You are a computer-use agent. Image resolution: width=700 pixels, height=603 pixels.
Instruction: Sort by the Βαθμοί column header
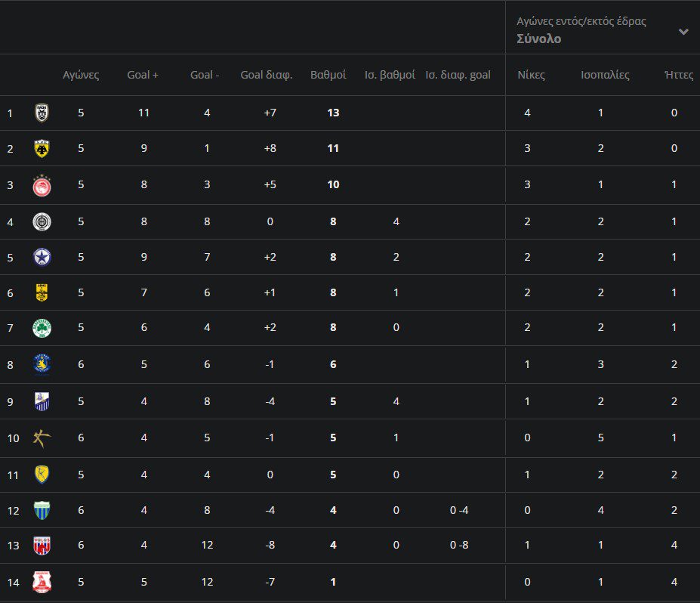pyautogui.click(x=328, y=75)
